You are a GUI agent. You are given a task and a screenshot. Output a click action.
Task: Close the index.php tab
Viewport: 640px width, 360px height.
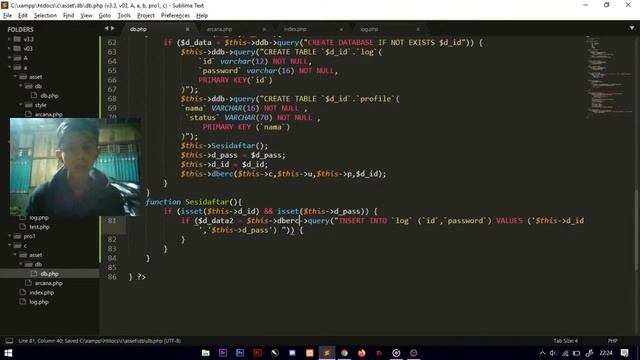(341, 29)
